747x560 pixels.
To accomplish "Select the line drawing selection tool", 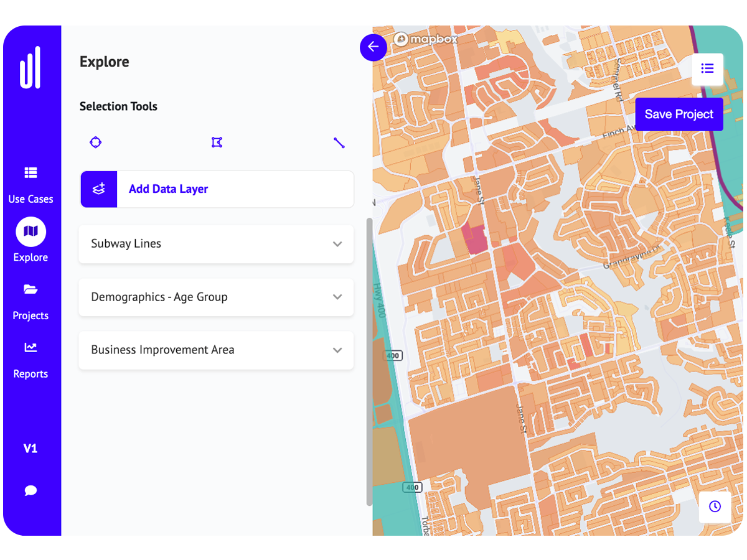I will 339,142.
